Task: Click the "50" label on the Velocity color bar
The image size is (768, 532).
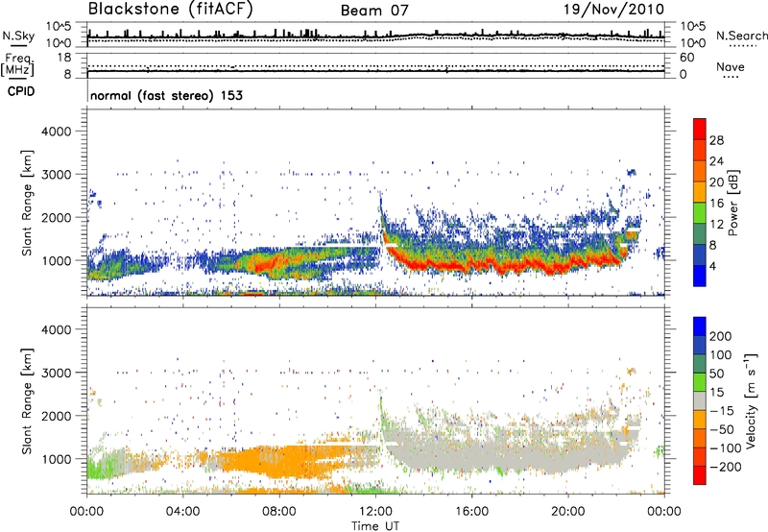Action: point(716,374)
